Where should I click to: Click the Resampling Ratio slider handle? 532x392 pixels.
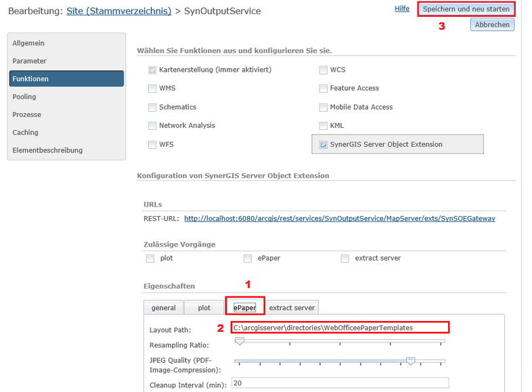239,341
